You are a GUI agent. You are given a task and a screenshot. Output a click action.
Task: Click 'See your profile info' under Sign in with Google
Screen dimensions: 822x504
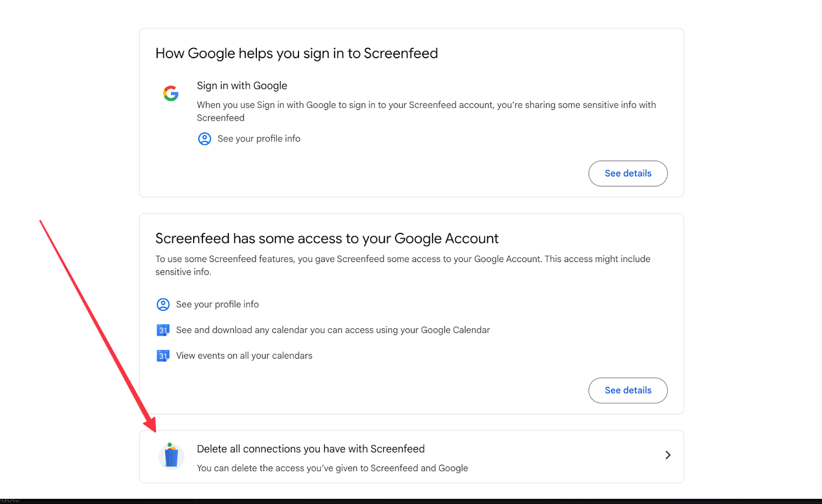(x=259, y=139)
